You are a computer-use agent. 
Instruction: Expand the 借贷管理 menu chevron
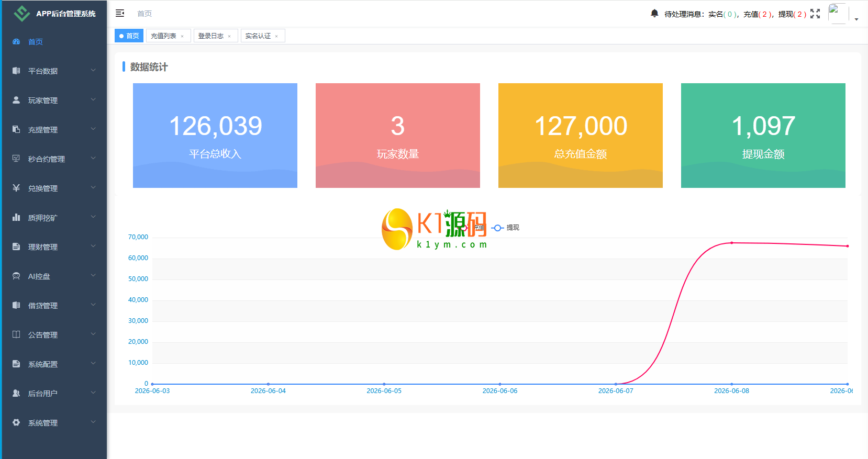[93, 305]
